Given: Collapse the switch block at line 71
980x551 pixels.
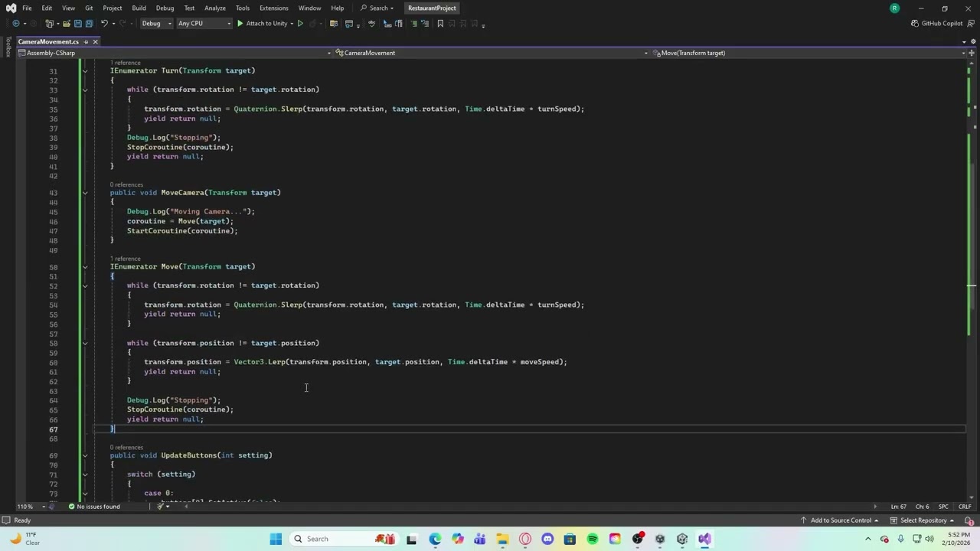Looking at the screenshot, I should coord(85,474).
